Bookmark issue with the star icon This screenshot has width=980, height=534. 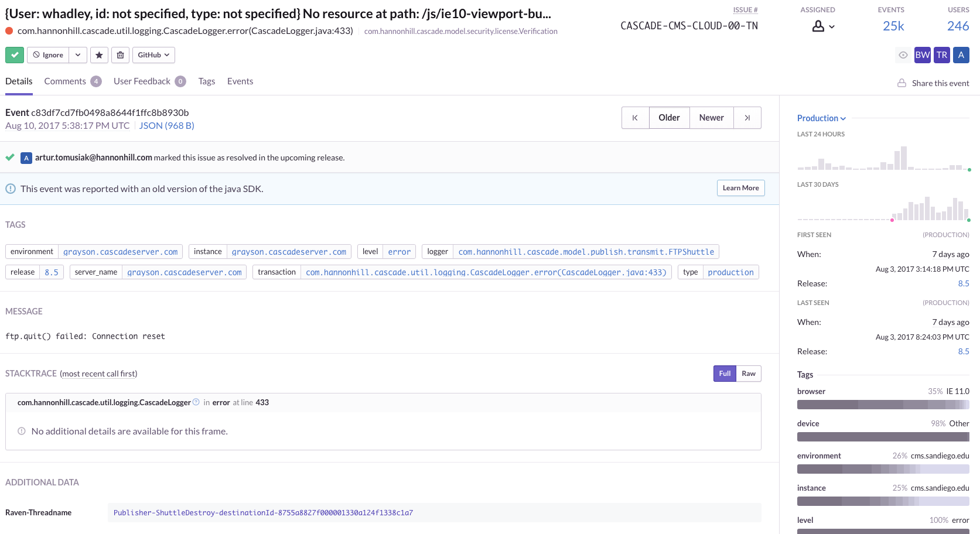100,55
